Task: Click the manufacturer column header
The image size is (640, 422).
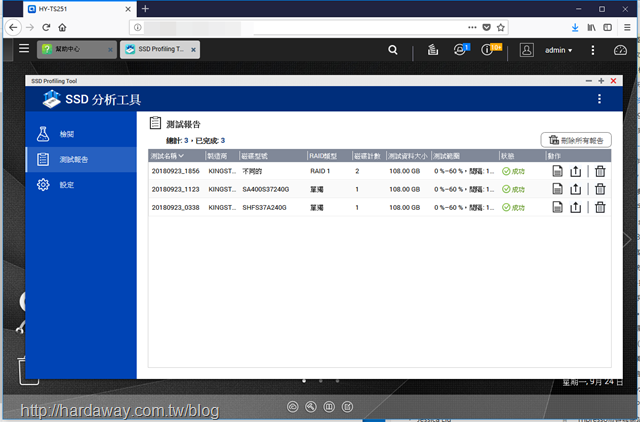Action: (x=217, y=156)
